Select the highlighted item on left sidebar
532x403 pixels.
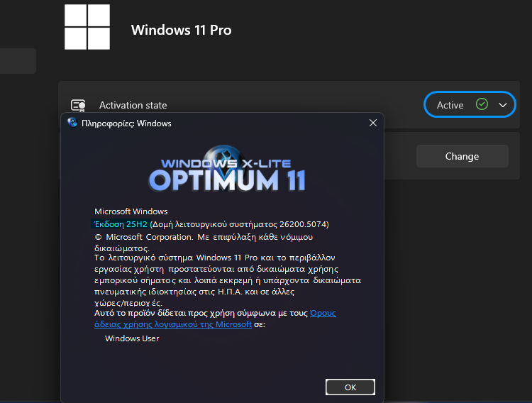click(x=18, y=61)
